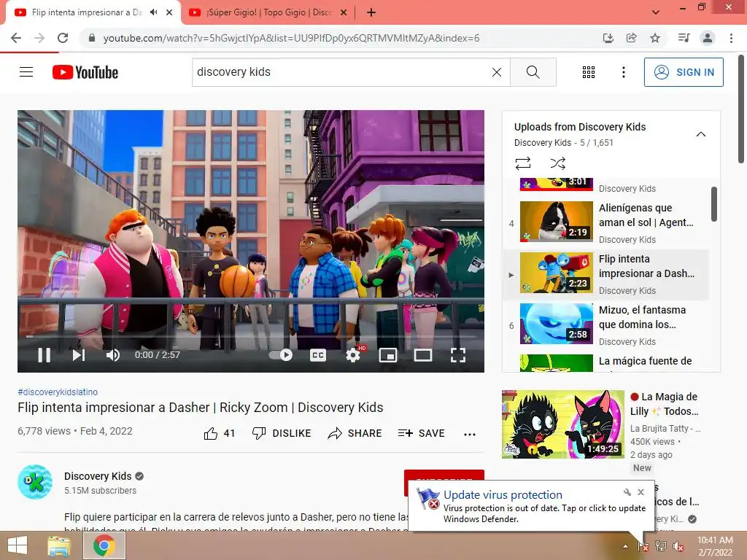Viewport: 747px width, 560px height.
Task: Go to the YouTube home logo
Action: tap(85, 72)
